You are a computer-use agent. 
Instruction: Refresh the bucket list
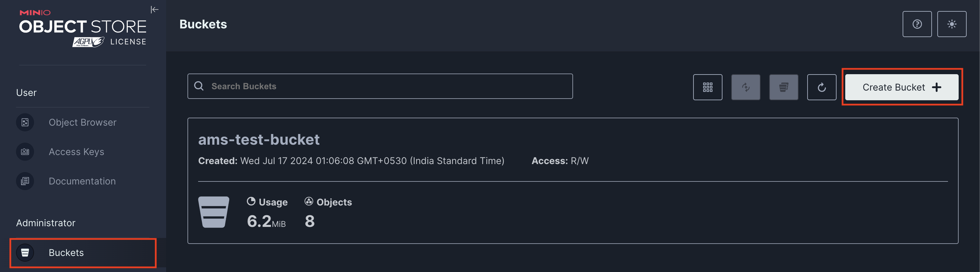(821, 87)
